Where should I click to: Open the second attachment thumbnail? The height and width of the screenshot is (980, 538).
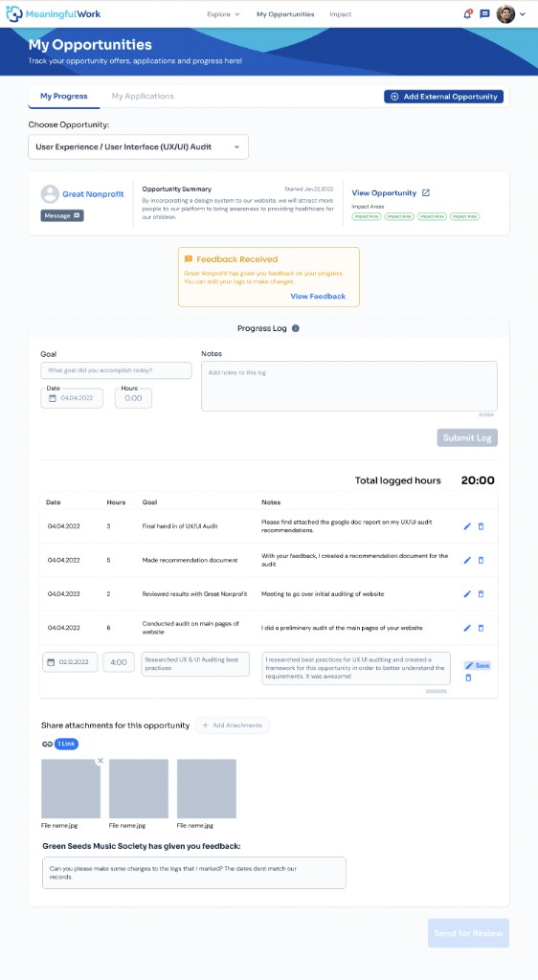(139, 789)
